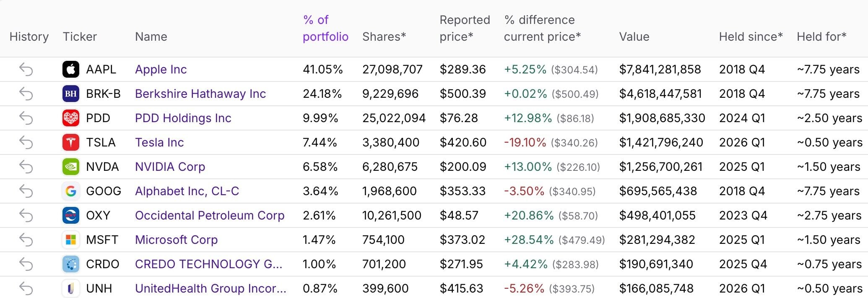Click the Apple logo icon
Image resolution: width=868 pixels, height=298 pixels.
(71, 69)
